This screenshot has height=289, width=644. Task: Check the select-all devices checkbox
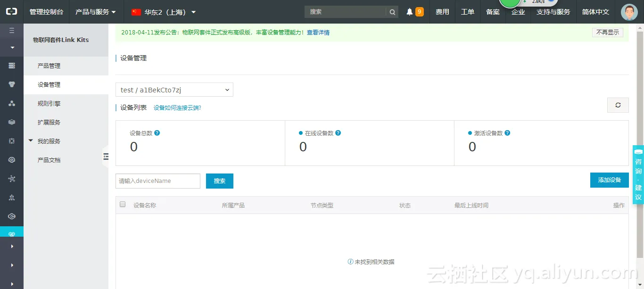(x=123, y=204)
